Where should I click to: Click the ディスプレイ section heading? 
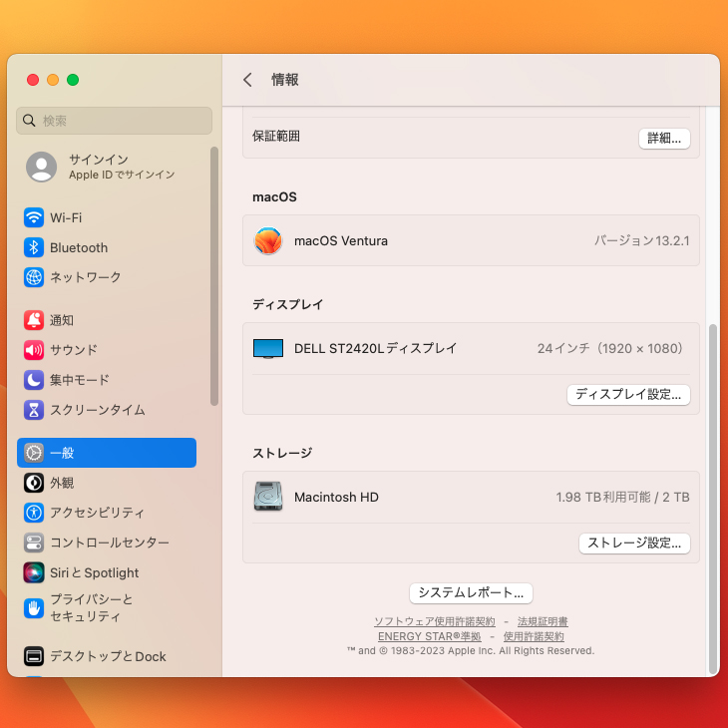click(x=287, y=304)
